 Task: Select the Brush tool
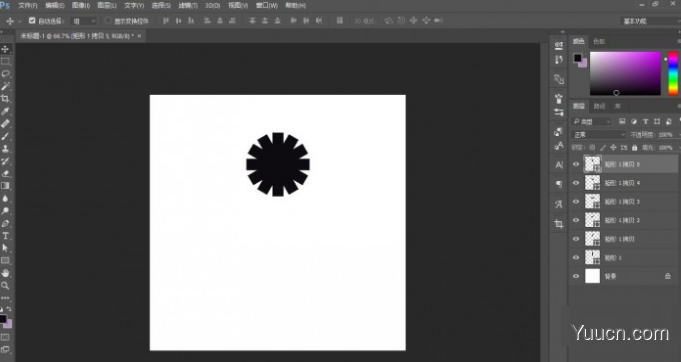click(x=5, y=136)
